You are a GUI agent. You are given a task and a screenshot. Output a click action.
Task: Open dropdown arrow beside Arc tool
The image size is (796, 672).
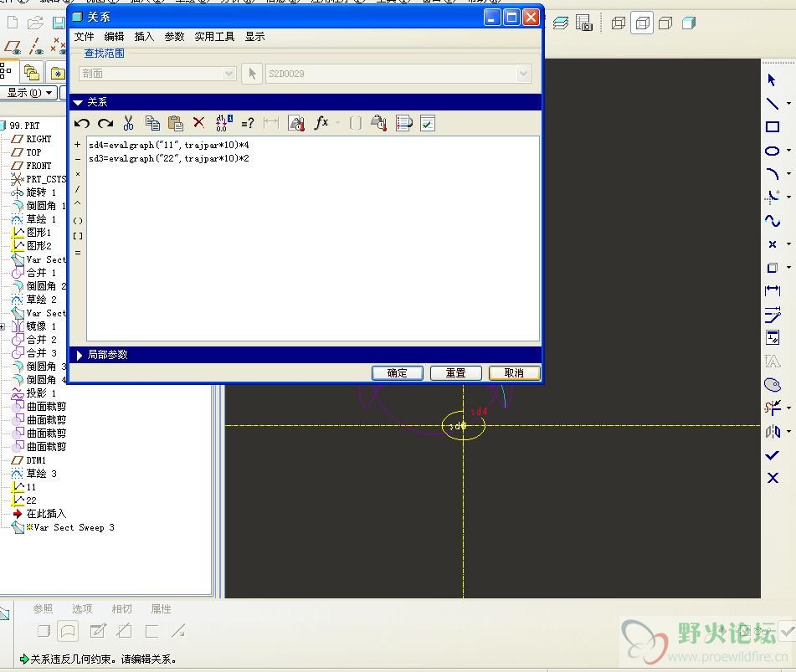788,173
